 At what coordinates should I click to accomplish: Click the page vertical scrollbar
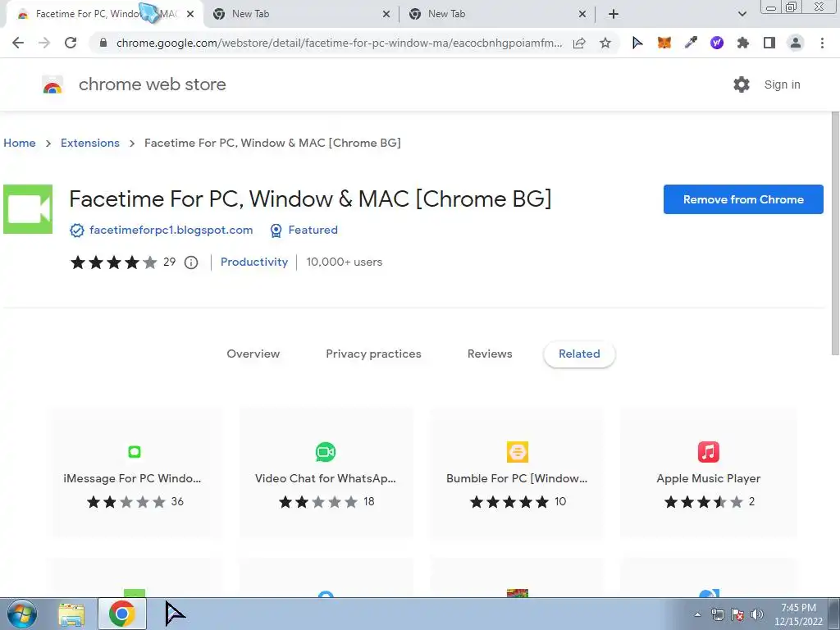[834, 233]
